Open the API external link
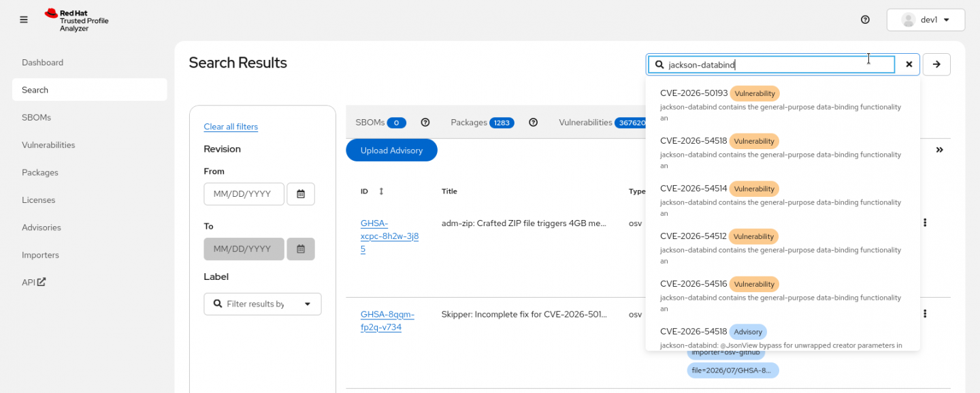This screenshot has height=393, width=980. tap(33, 282)
